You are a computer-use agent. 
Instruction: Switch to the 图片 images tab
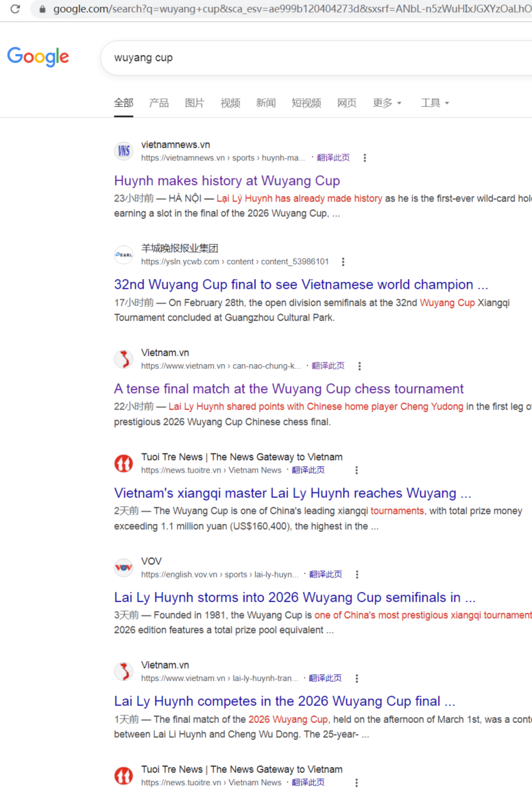point(195,103)
